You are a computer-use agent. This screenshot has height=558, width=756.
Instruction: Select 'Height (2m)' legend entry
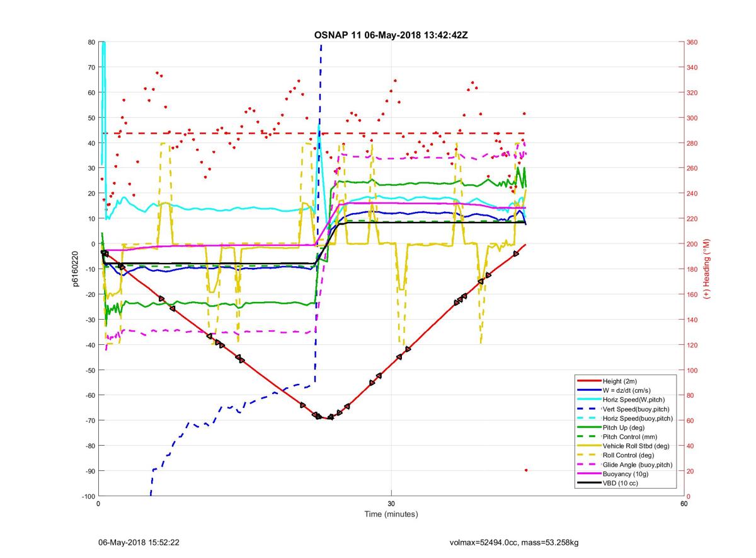pyautogui.click(x=620, y=381)
